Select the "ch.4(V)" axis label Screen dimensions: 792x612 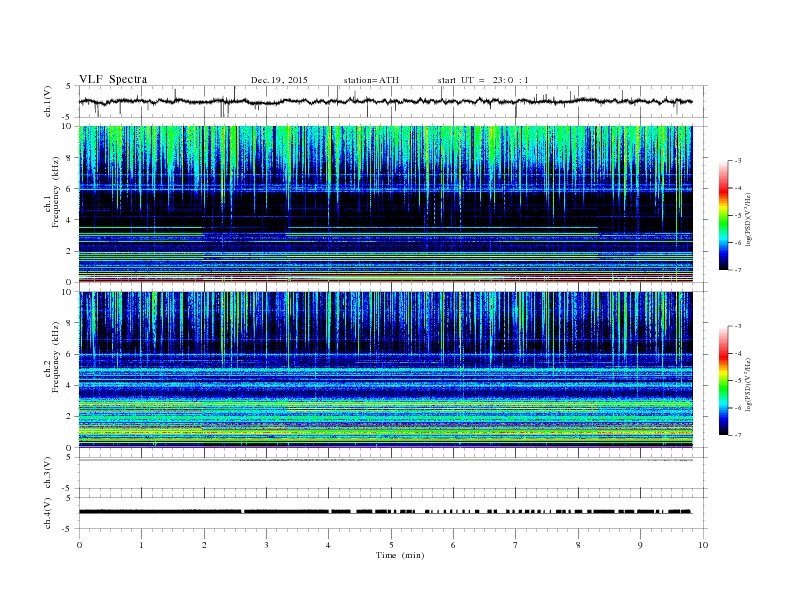[48, 513]
